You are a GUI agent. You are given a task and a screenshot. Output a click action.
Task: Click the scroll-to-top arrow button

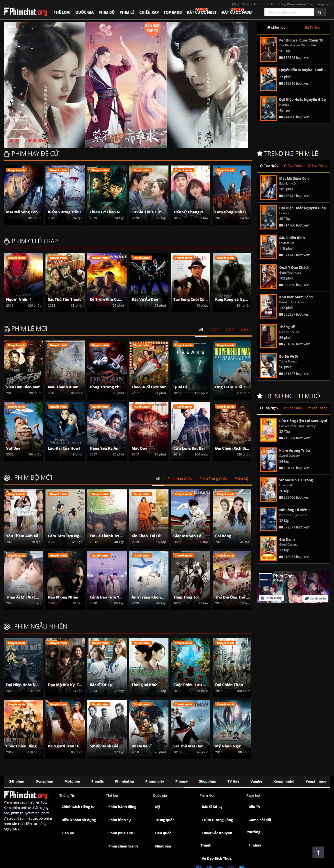pyautogui.click(x=318, y=852)
